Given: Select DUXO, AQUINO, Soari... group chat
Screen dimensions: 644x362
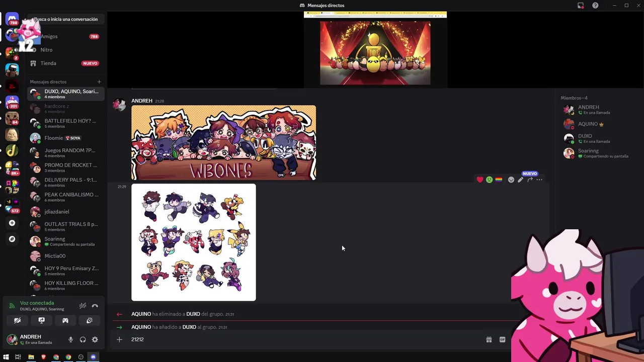Looking at the screenshot, I should point(65,94).
